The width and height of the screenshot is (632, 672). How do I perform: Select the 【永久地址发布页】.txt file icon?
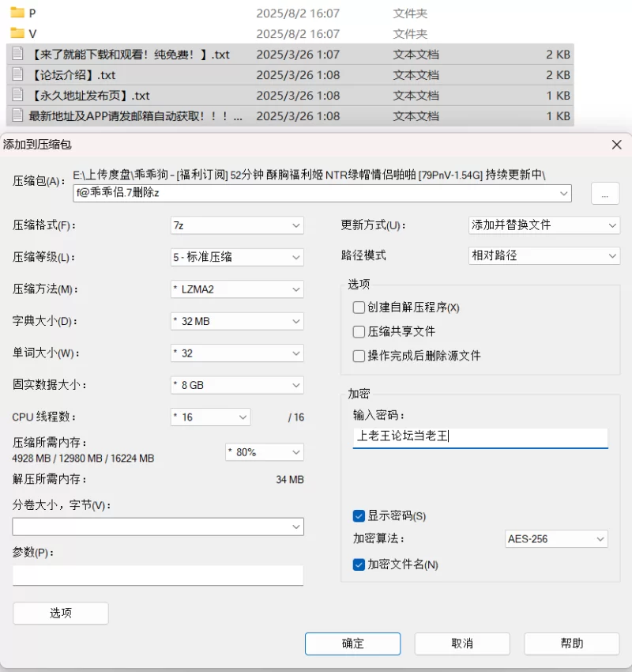pos(17,95)
